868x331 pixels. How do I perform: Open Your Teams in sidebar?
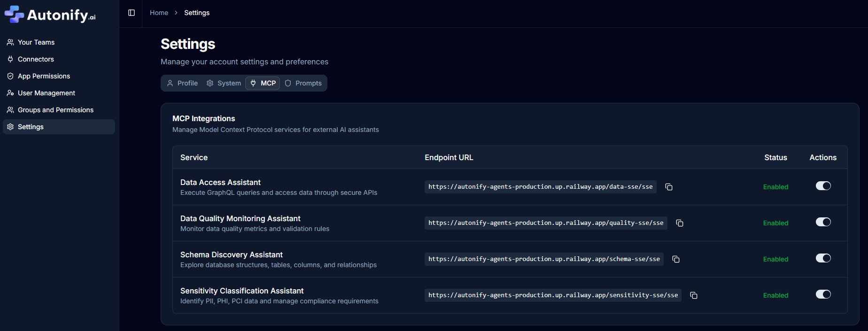point(59,42)
